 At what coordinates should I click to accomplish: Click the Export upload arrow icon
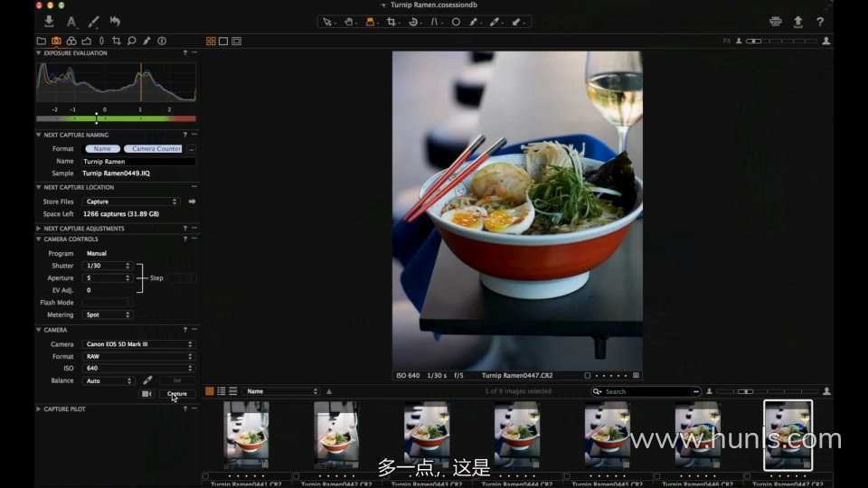tap(797, 22)
